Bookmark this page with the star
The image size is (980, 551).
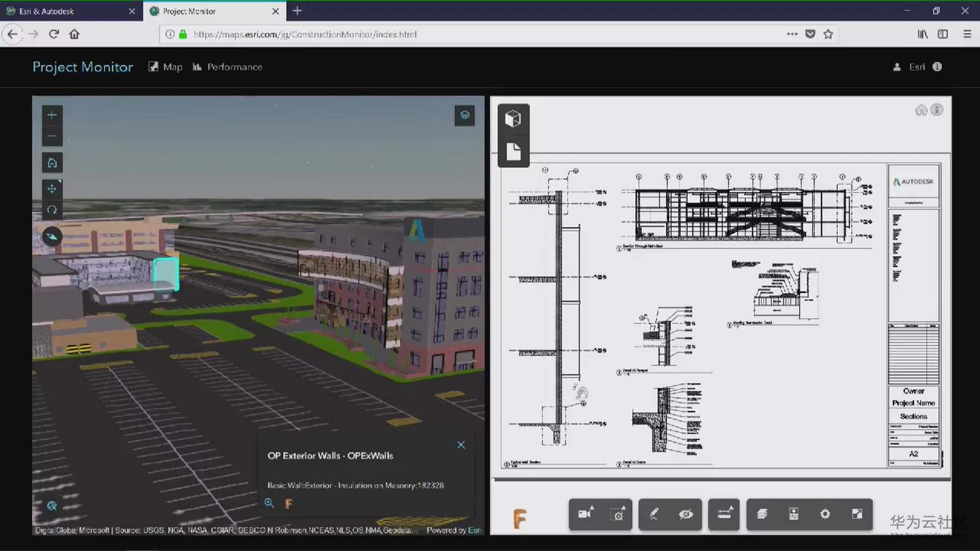[828, 34]
